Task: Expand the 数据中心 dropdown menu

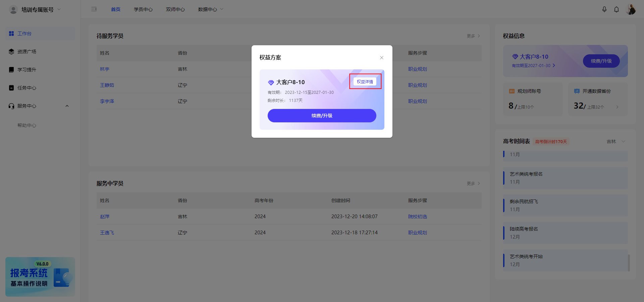Action: click(210, 9)
